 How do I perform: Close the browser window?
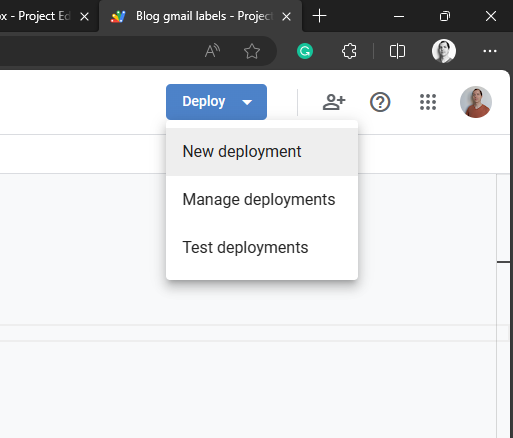click(x=491, y=16)
